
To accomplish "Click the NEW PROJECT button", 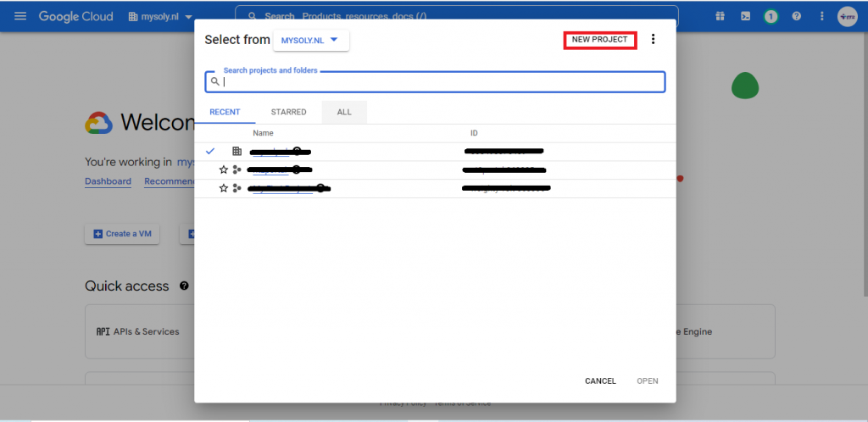I will [600, 40].
